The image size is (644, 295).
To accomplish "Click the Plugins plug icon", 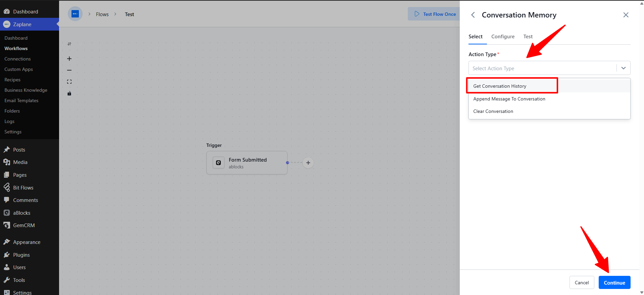I will [x=7, y=255].
